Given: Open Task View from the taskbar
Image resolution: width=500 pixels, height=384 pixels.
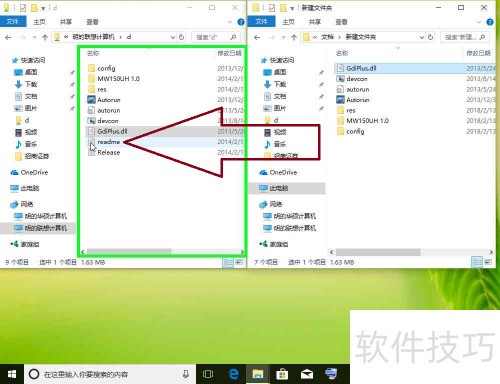Looking at the screenshot, I should click(x=208, y=374).
